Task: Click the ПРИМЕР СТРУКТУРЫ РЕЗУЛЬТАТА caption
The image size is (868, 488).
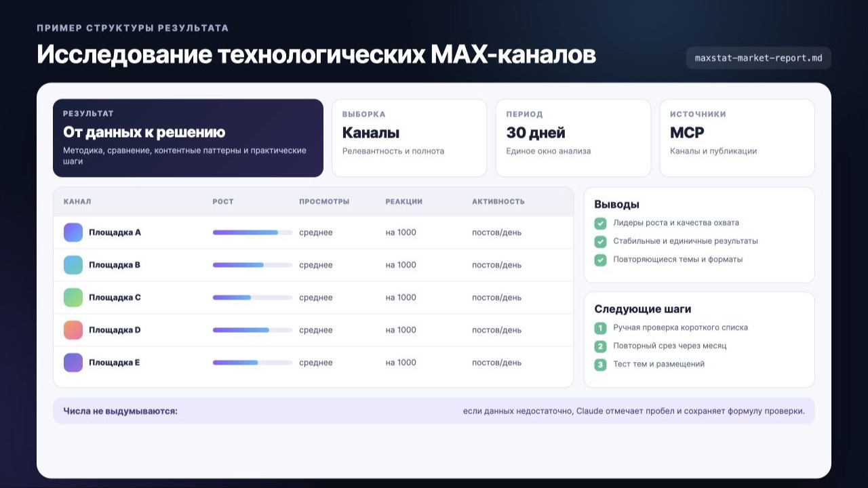Action: coord(133,28)
